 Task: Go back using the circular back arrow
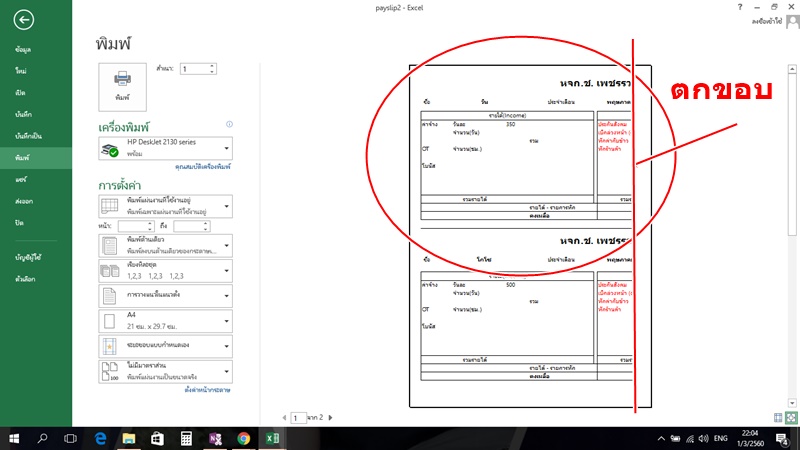tap(23, 20)
